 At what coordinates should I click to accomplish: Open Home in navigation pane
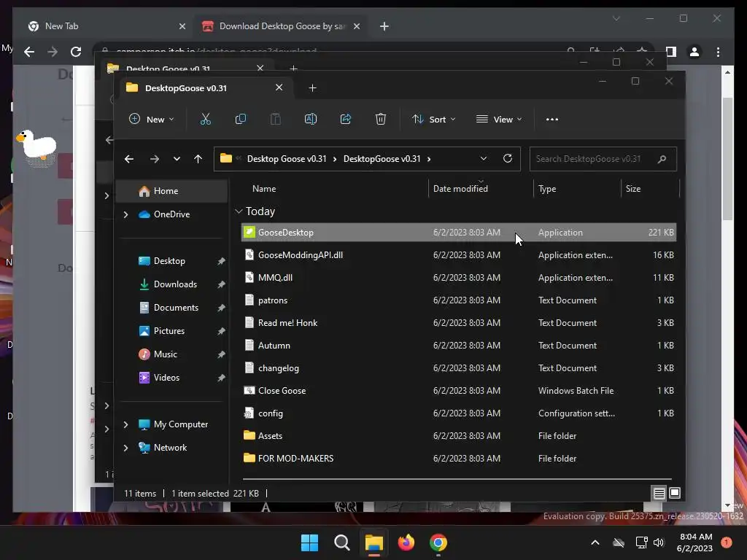pyautogui.click(x=172, y=191)
